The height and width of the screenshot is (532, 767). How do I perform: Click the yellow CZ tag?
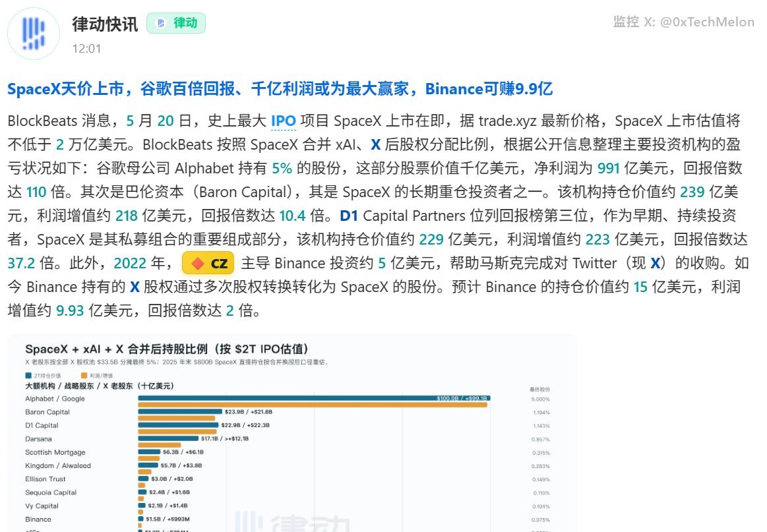[208, 263]
